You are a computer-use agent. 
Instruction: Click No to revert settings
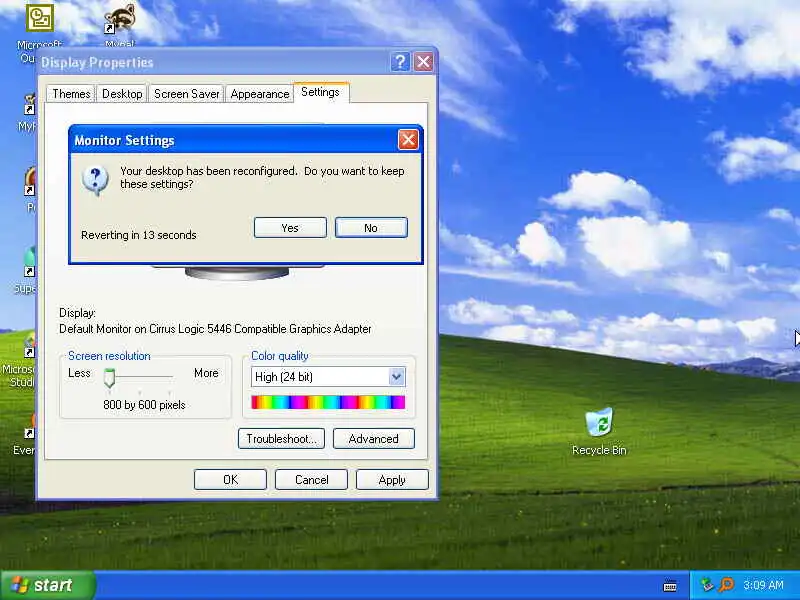(371, 228)
